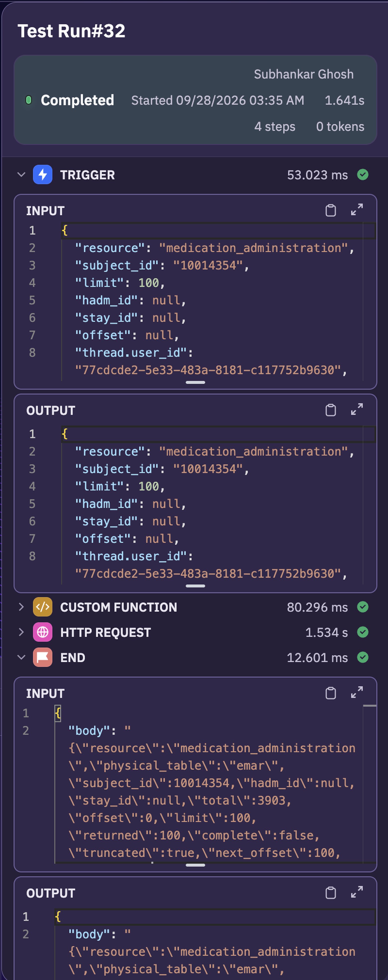This screenshot has width=388, height=980.
Task: Click the HTTP REQUEST globe icon
Action: [x=43, y=632]
